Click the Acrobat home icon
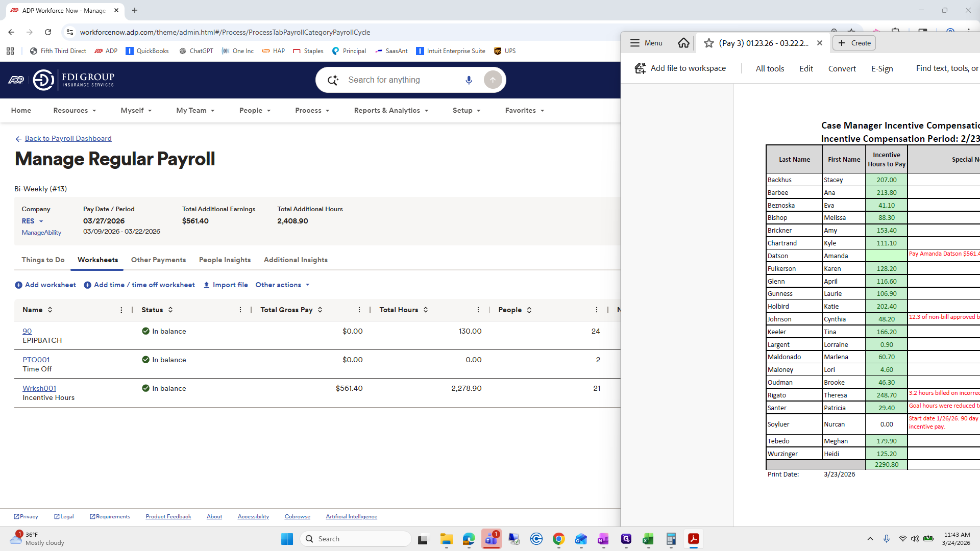This screenshot has width=980, height=551. pyautogui.click(x=683, y=43)
